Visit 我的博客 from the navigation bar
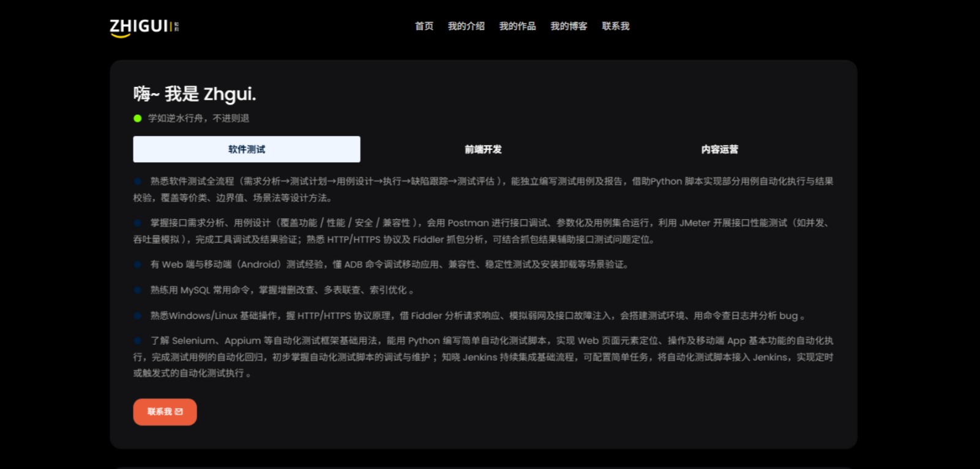Image resolution: width=980 pixels, height=469 pixels. point(569,26)
